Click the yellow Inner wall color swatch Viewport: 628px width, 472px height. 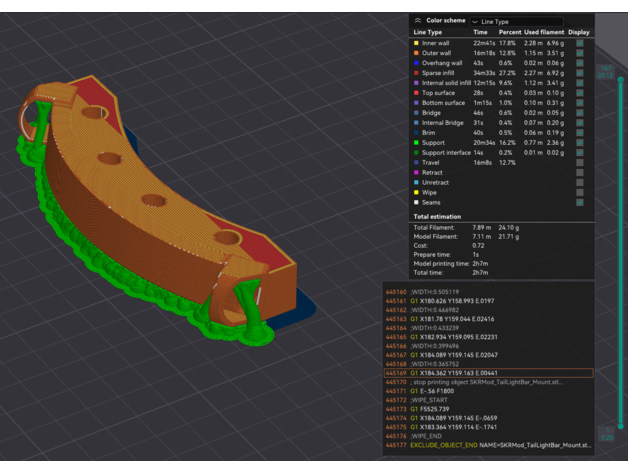pyautogui.click(x=417, y=44)
